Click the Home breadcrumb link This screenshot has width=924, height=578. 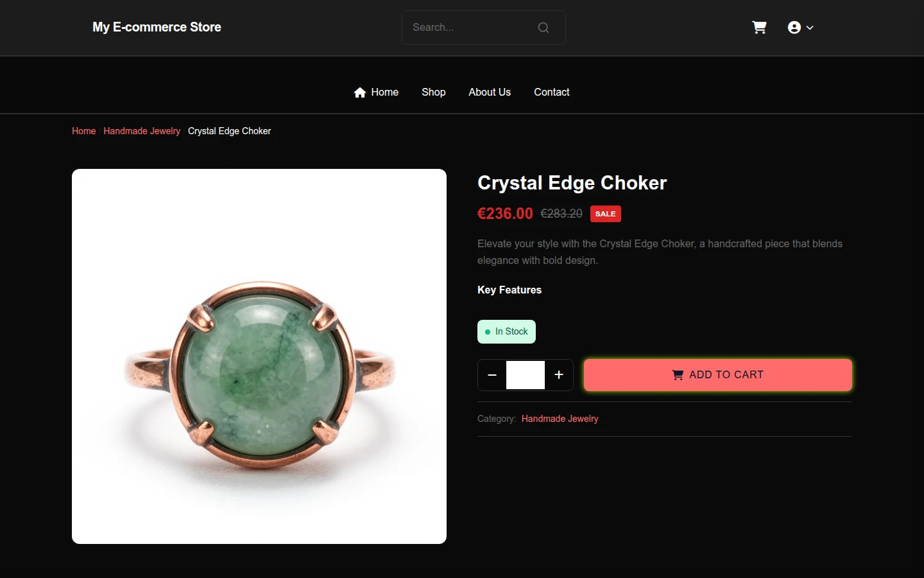coord(83,131)
